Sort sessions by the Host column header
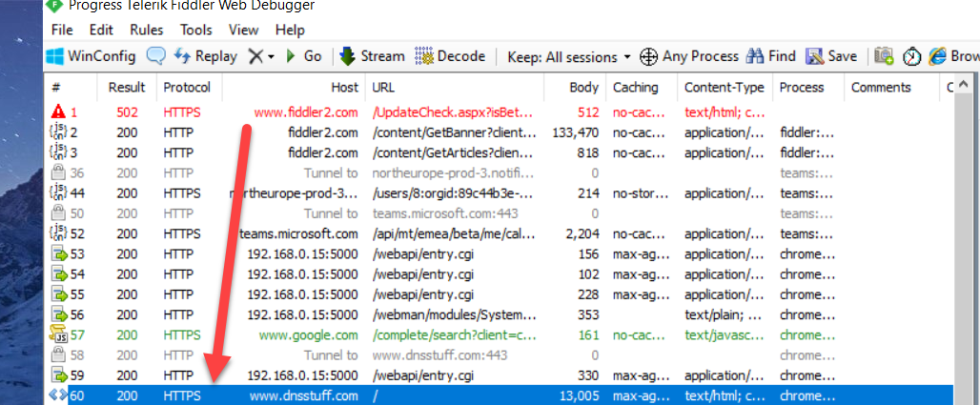This screenshot has width=980, height=405. [344, 88]
